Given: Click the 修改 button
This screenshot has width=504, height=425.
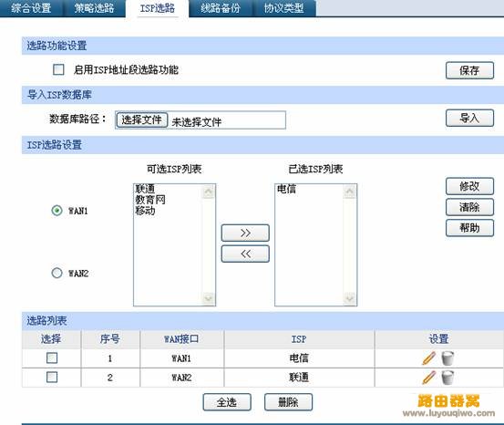Looking at the screenshot, I should [469, 186].
